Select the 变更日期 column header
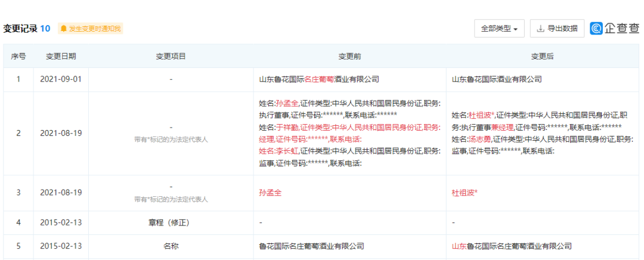The height and width of the screenshot is (260, 644). (x=61, y=57)
